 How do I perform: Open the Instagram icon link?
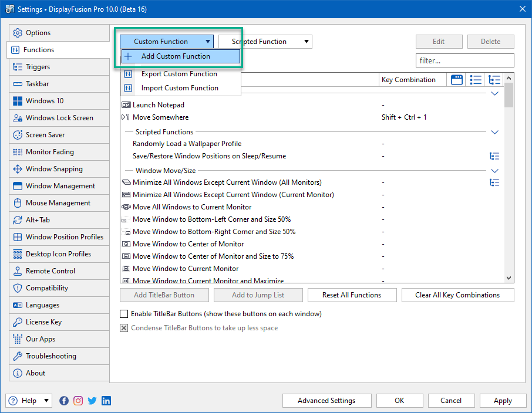click(78, 401)
